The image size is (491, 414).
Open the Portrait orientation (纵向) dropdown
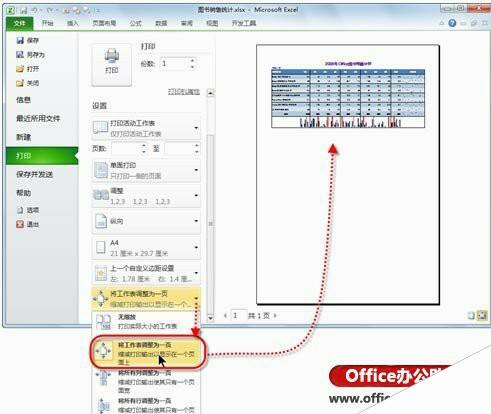point(146,221)
